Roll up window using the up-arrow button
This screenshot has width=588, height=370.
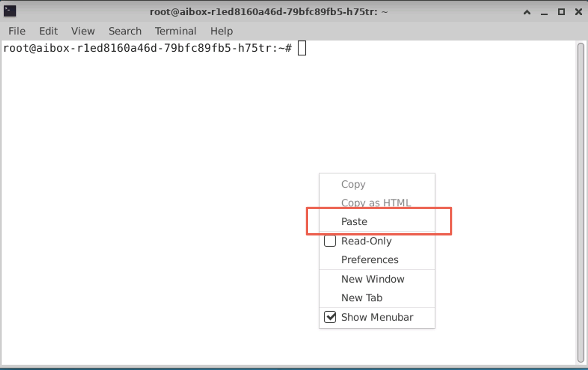527,12
